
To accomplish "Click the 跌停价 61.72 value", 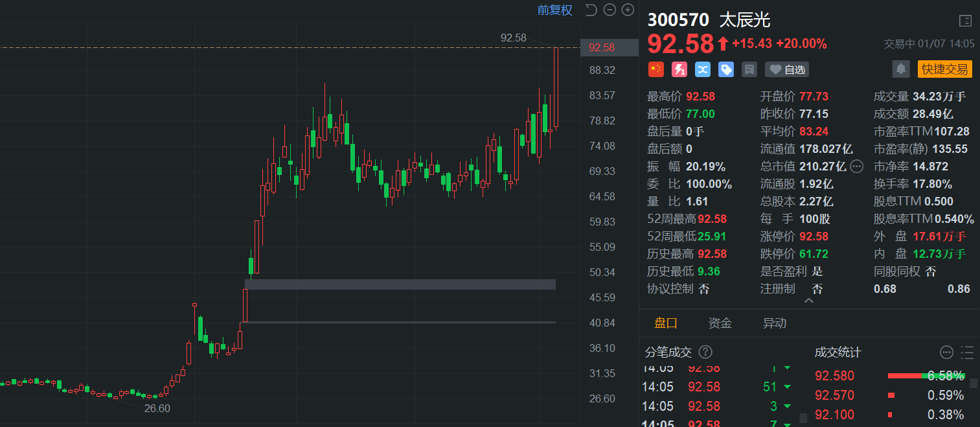I will point(814,254).
